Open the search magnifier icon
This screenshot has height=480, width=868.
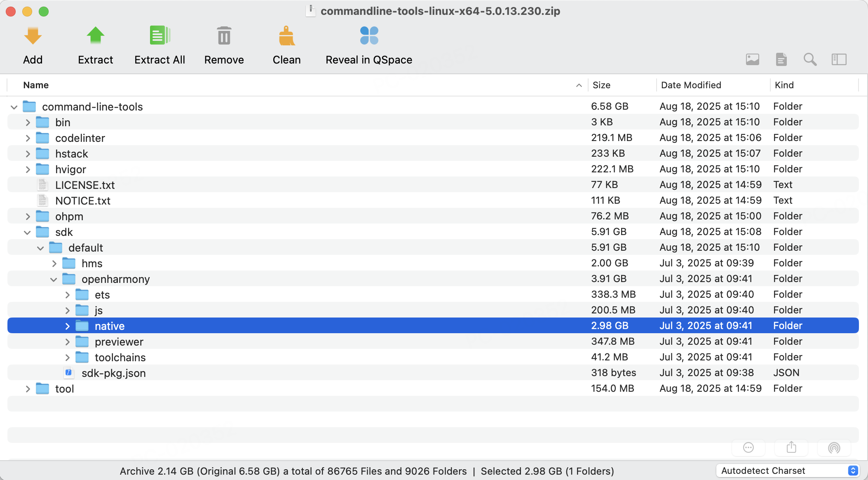click(x=810, y=60)
